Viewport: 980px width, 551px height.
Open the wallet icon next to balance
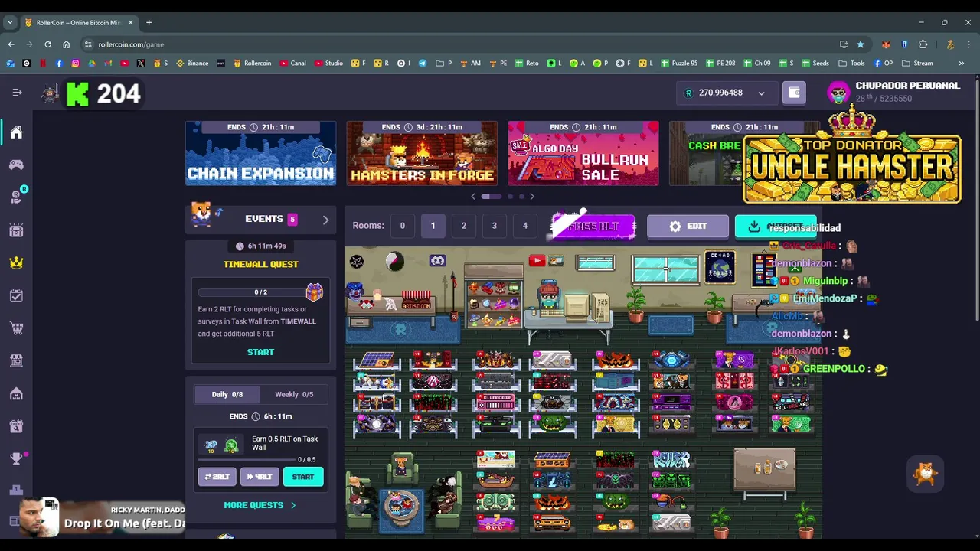[794, 93]
